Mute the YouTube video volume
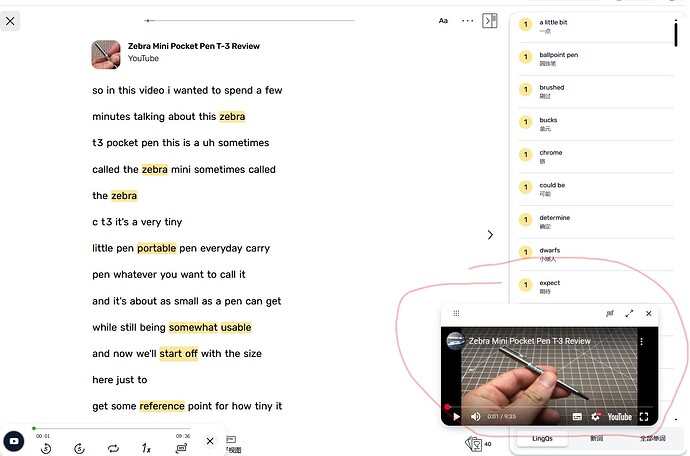 click(476, 416)
